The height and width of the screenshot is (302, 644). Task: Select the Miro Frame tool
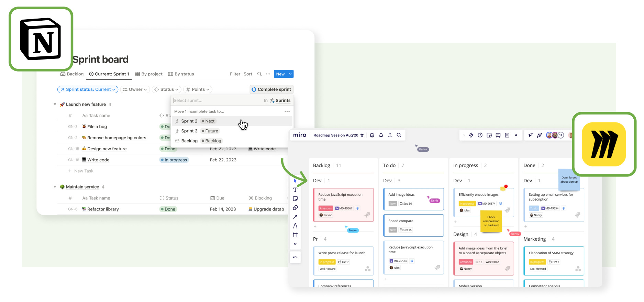tap(295, 235)
